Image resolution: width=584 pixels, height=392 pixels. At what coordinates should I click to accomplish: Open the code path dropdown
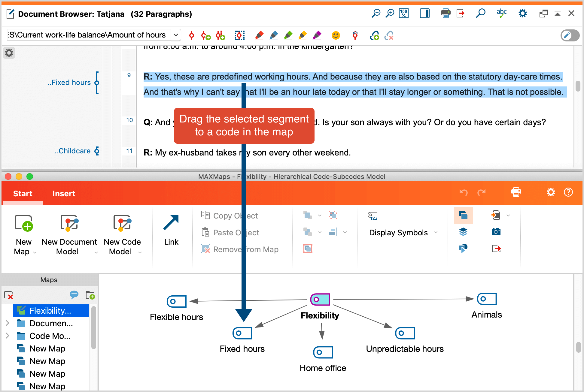[176, 35]
